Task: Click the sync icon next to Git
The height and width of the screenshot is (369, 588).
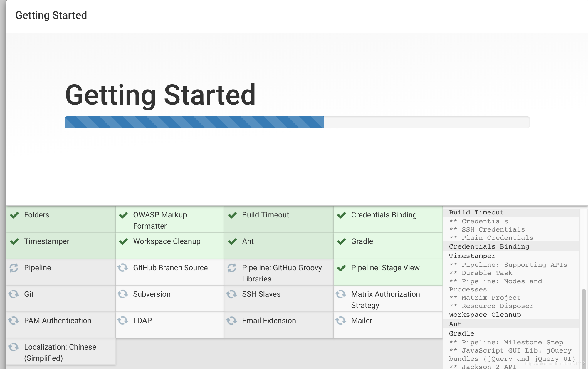Action: (x=14, y=294)
